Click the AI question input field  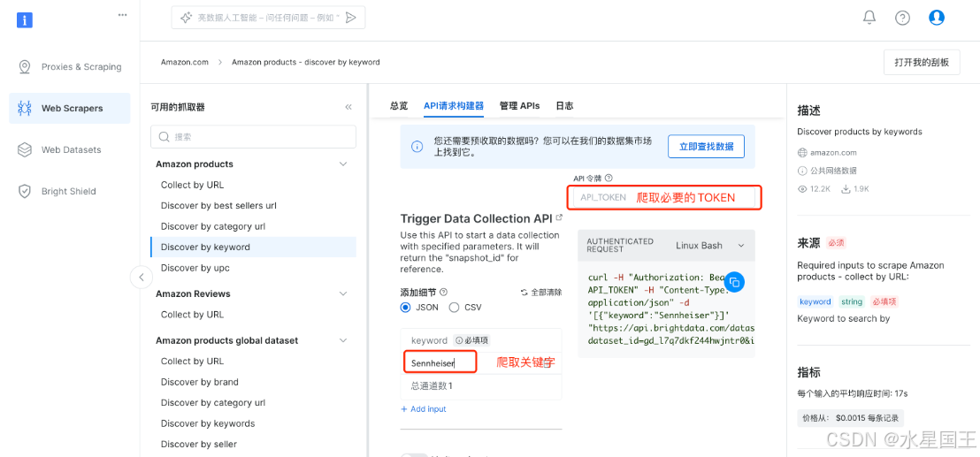tap(268, 18)
